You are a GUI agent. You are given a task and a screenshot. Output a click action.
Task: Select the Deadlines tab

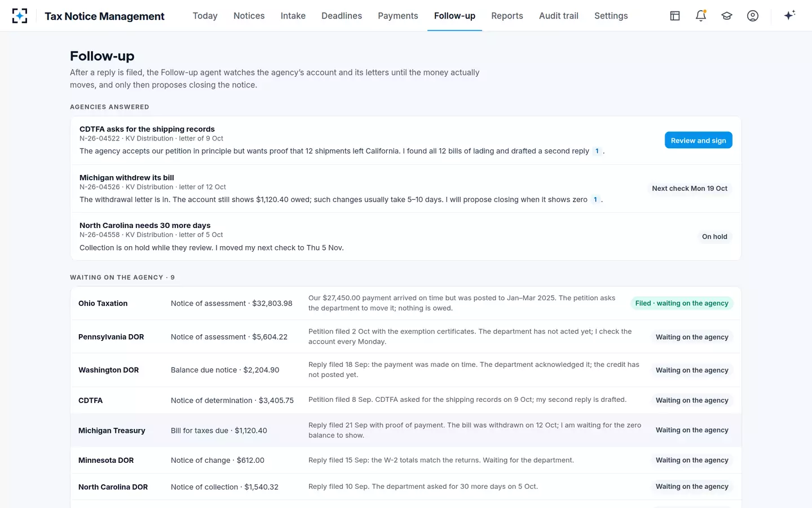(342, 16)
